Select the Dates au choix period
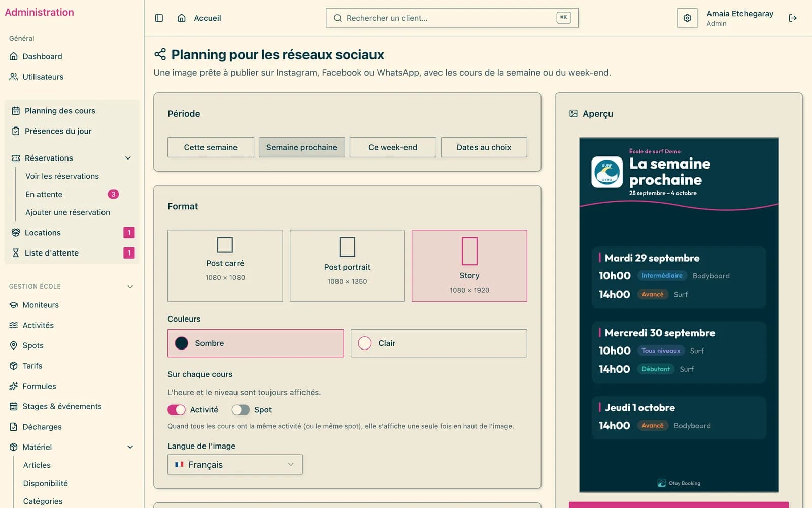This screenshot has width=812, height=508. (484, 147)
